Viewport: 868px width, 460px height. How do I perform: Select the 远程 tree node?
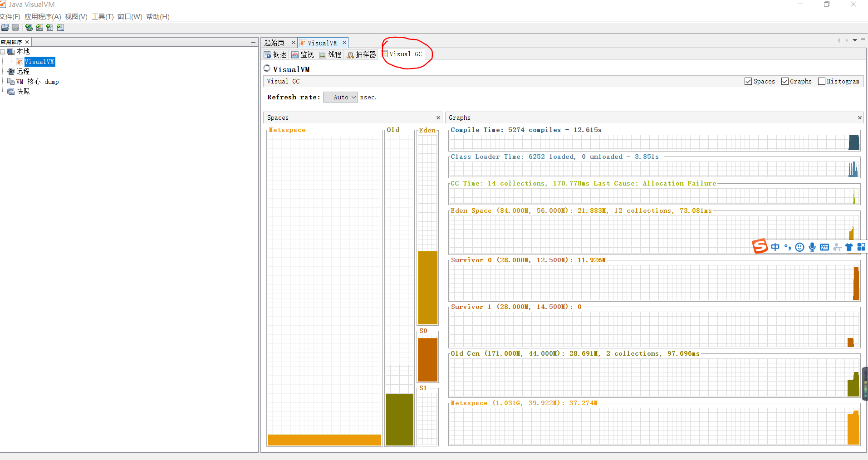point(23,72)
